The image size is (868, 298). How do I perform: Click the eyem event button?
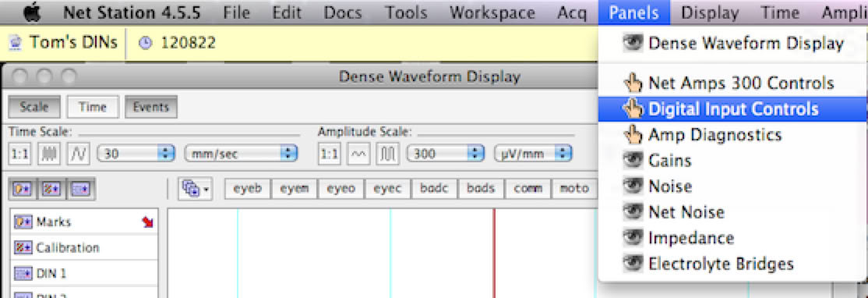(x=294, y=189)
